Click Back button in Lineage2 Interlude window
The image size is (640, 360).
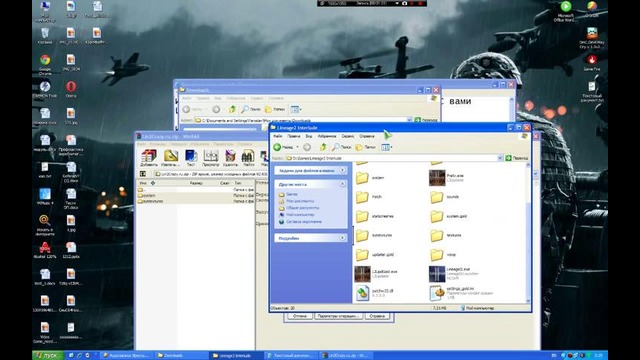click(283, 147)
